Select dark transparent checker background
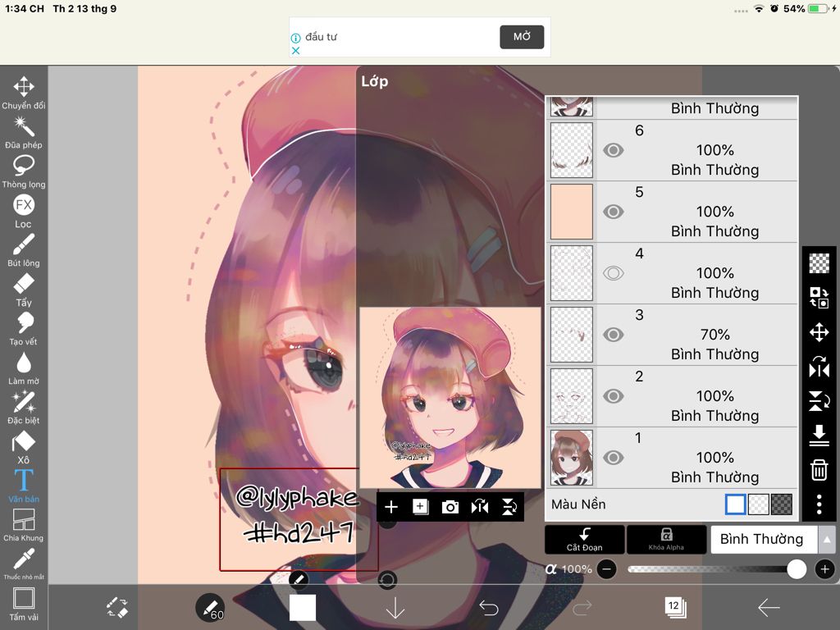The width and height of the screenshot is (840, 630). 782,504
